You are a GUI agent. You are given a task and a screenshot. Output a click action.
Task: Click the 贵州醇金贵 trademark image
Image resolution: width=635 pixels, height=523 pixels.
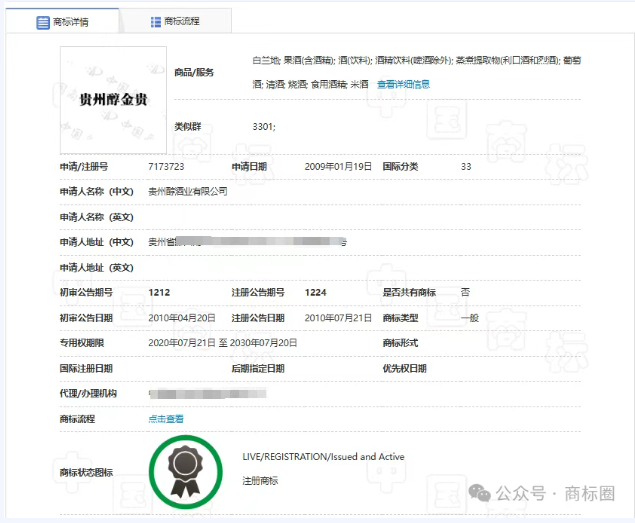[113, 98]
